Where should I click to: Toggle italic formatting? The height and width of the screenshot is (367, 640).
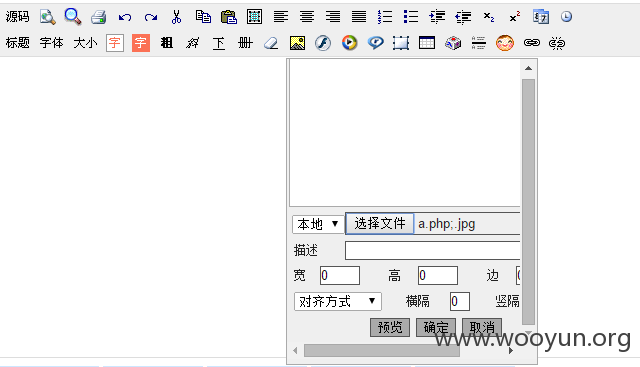click(x=193, y=42)
